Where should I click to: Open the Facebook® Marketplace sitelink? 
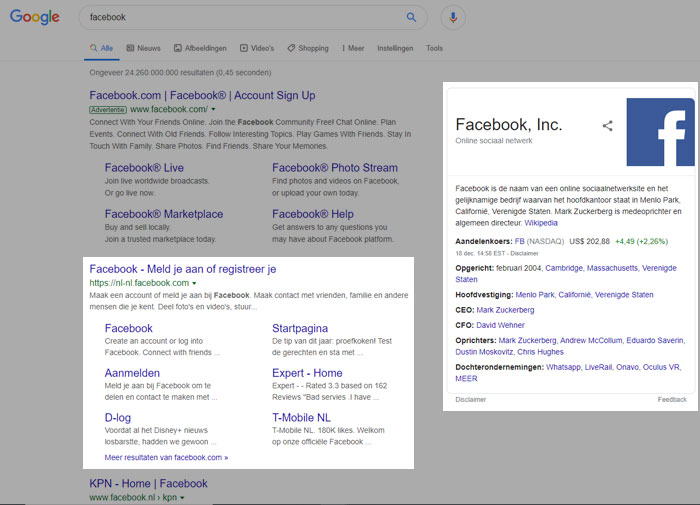click(x=164, y=214)
